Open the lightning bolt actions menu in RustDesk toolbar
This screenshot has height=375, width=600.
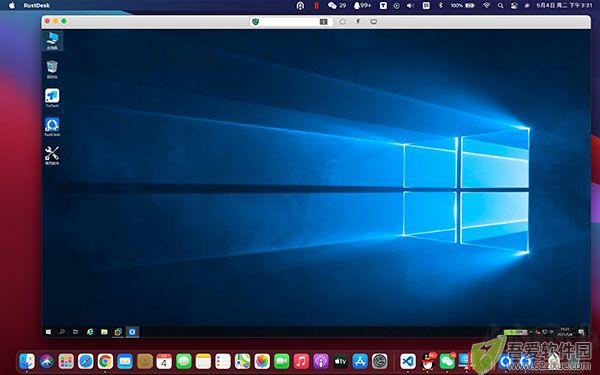point(358,22)
